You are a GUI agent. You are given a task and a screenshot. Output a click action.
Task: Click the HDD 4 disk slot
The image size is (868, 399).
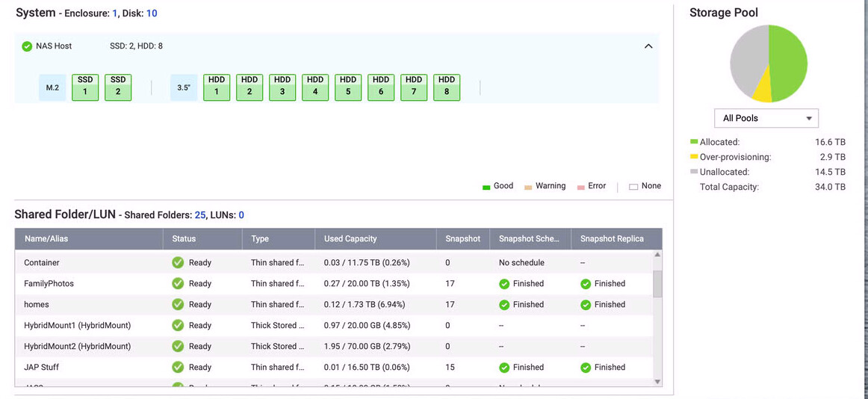(315, 87)
